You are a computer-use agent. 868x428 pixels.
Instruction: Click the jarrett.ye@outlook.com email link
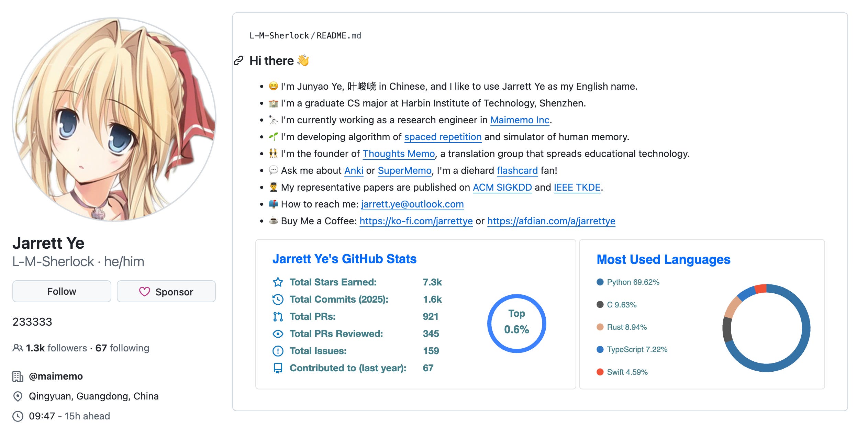412,204
